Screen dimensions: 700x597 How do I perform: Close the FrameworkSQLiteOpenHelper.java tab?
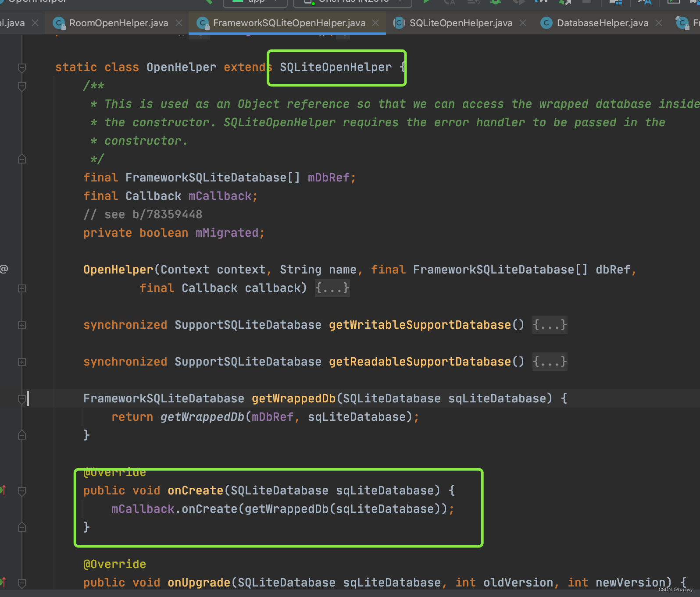375,23
